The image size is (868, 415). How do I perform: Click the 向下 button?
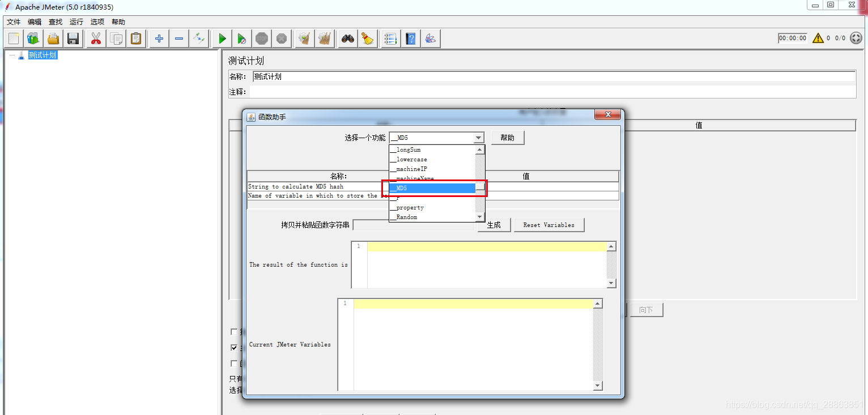646,310
